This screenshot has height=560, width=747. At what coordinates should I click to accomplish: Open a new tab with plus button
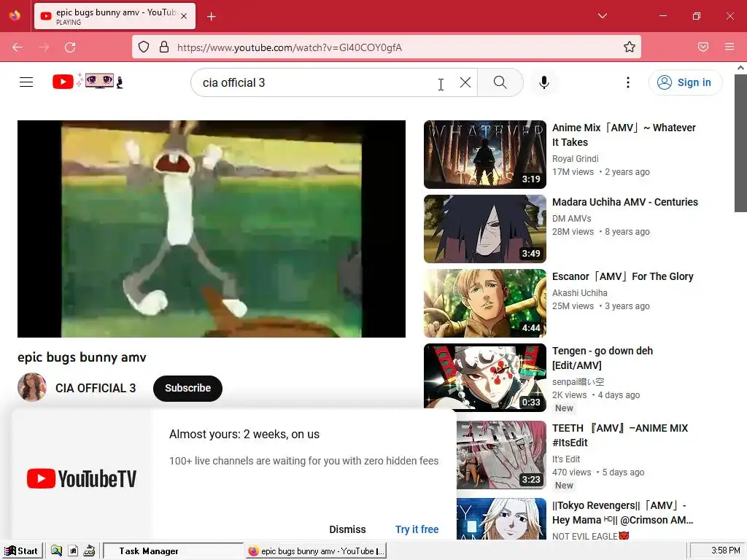(x=212, y=17)
